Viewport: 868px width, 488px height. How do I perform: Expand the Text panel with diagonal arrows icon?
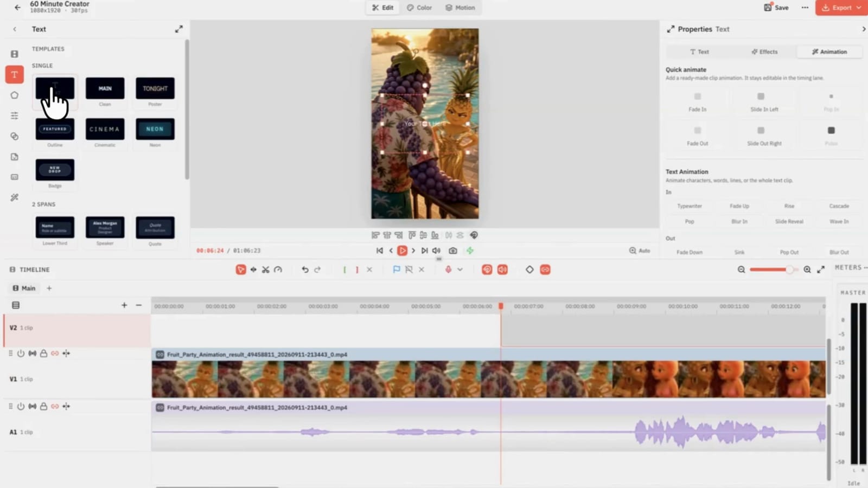click(x=179, y=29)
